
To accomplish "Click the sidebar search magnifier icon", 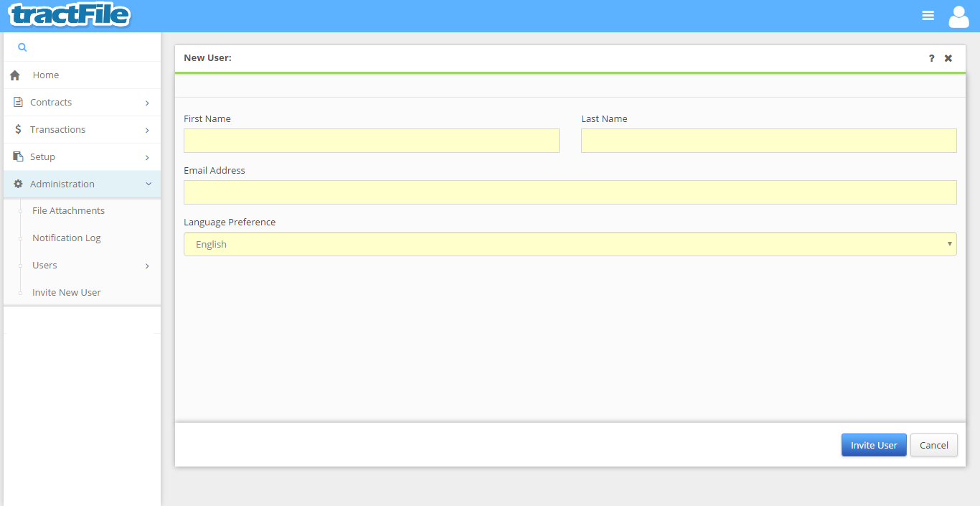I will pyautogui.click(x=22, y=47).
